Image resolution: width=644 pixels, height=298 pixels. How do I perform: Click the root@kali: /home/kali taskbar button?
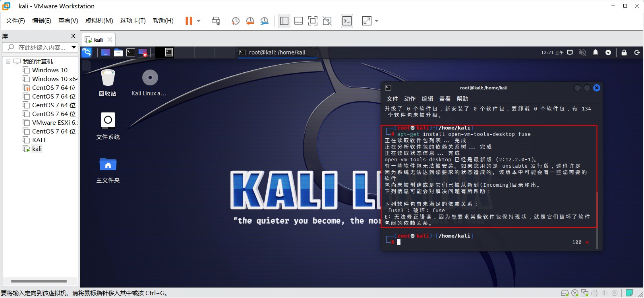click(x=277, y=52)
